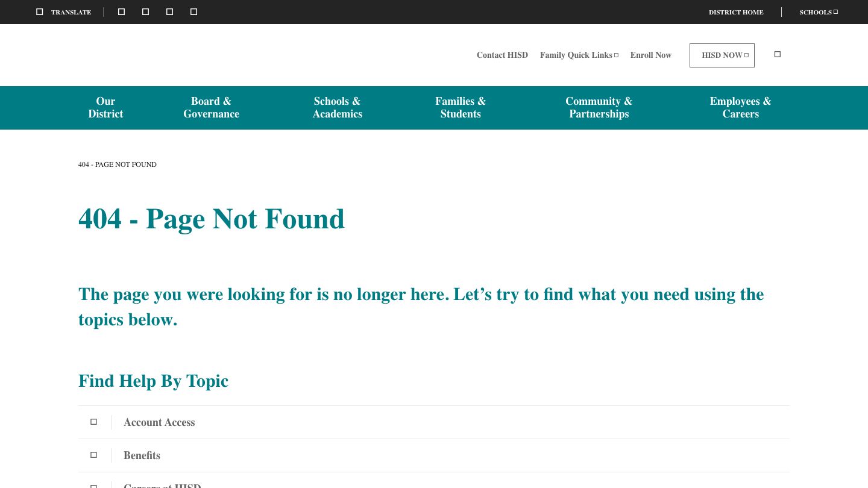Click the fourth social icon in top bar
Screen dimensions: 868x488
pyautogui.click(x=193, y=12)
